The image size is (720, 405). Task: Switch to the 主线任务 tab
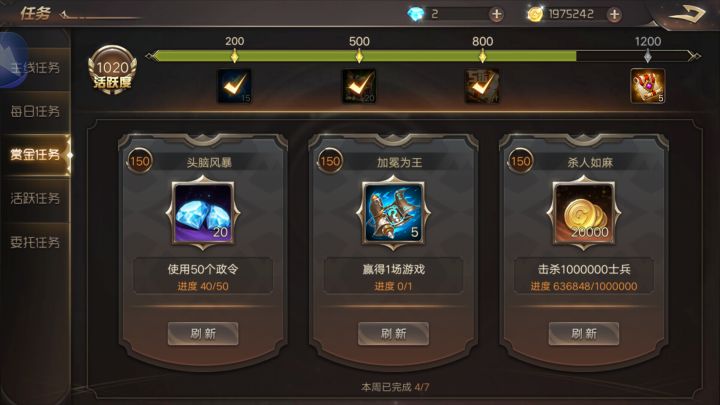pos(35,68)
